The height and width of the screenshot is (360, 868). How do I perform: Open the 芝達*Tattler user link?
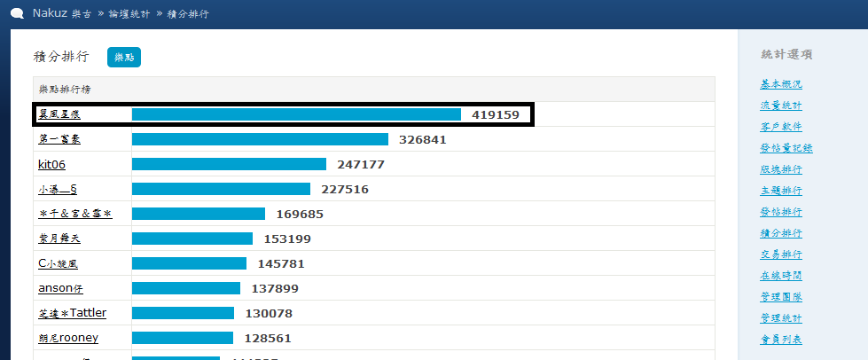pyautogui.click(x=72, y=313)
